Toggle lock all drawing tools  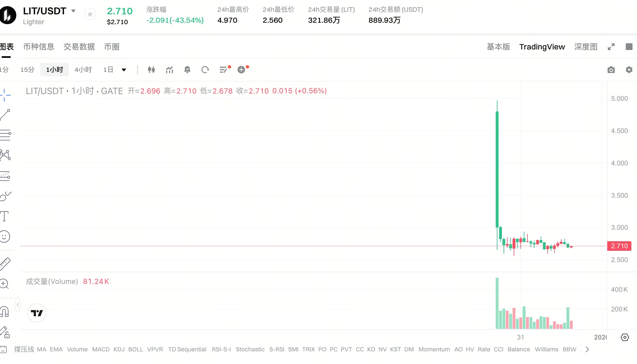5,332
